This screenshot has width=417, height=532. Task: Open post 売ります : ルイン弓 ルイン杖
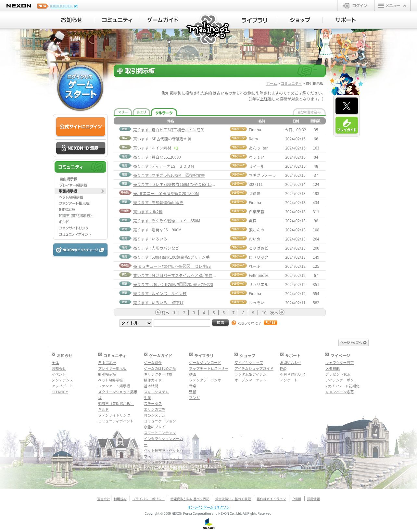[160, 294]
